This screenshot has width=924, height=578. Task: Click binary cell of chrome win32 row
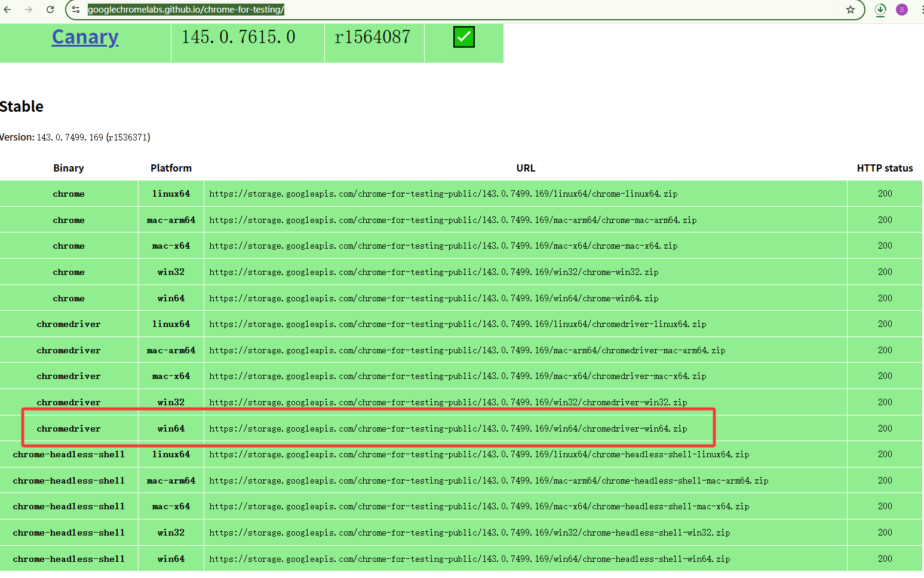[69, 272]
